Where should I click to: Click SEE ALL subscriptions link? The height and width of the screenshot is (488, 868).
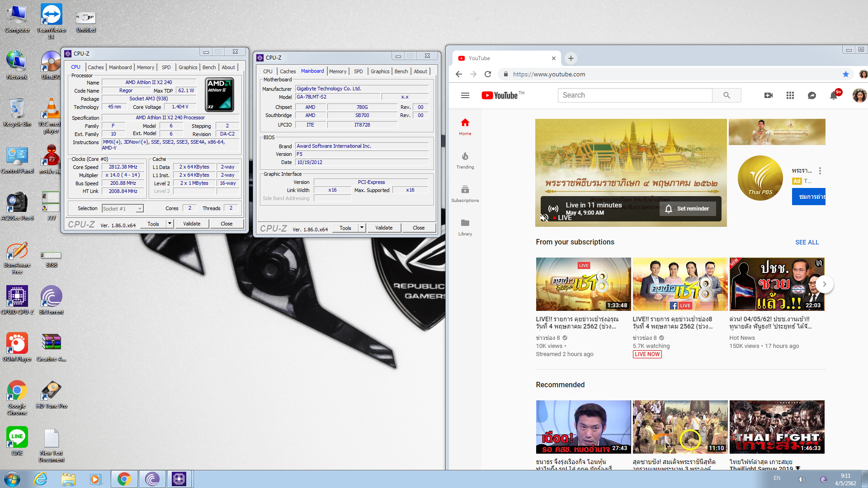[x=807, y=242]
